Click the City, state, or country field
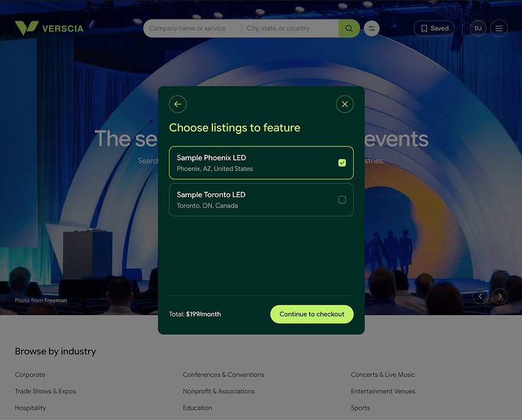This screenshot has width=522, height=420. 289,28
